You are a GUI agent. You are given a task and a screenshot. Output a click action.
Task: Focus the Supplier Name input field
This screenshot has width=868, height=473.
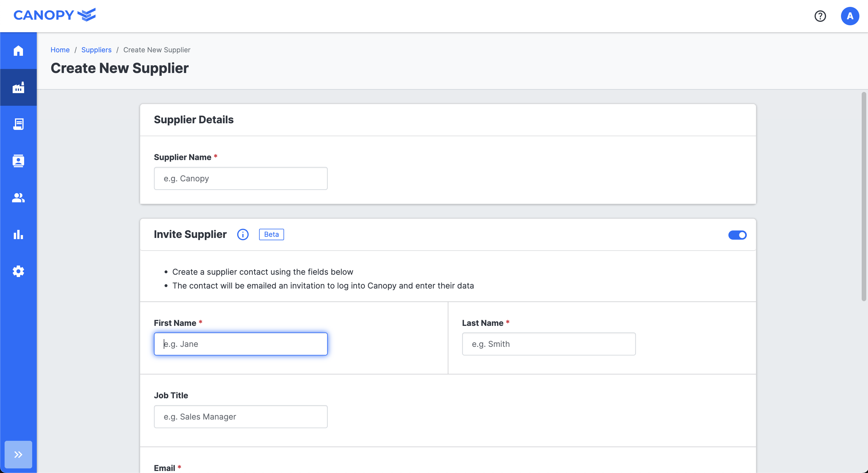coord(241,178)
